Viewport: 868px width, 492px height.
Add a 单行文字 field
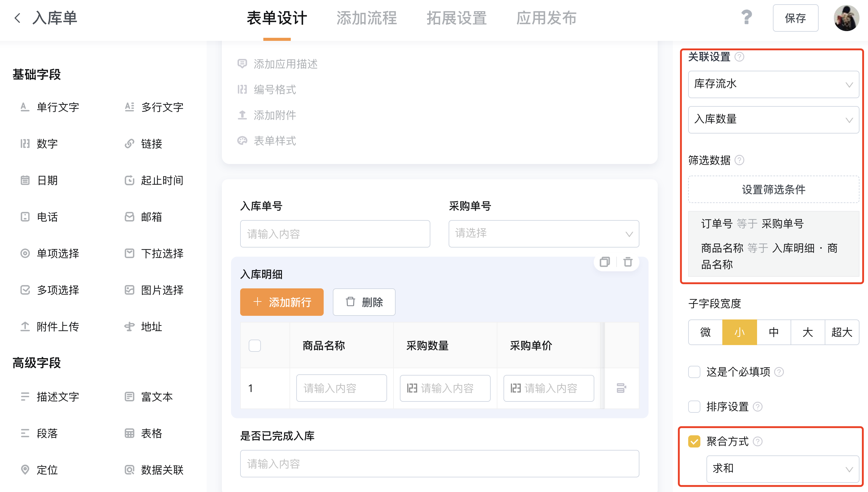point(49,107)
